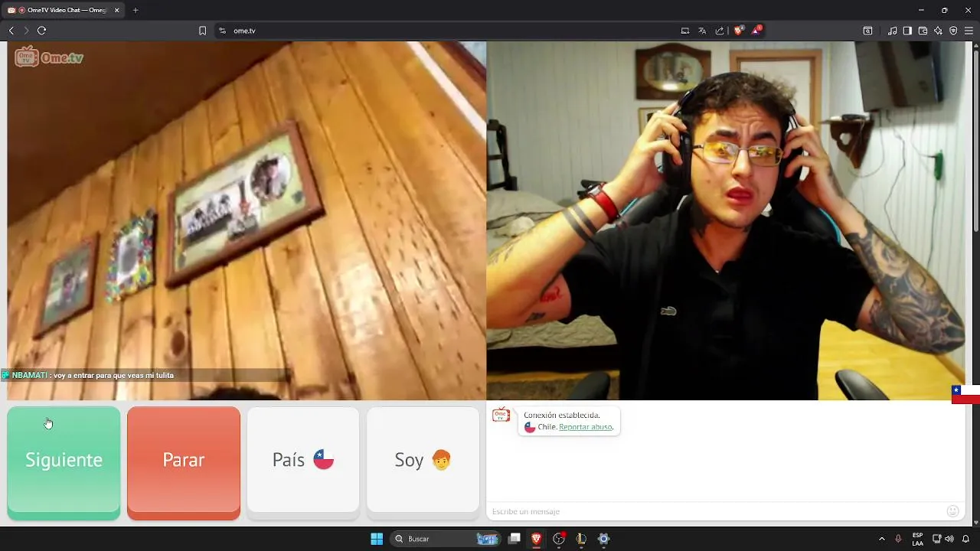Image resolution: width=980 pixels, height=551 pixels.
Task: Show hidden system tray icons
Action: tap(881, 539)
